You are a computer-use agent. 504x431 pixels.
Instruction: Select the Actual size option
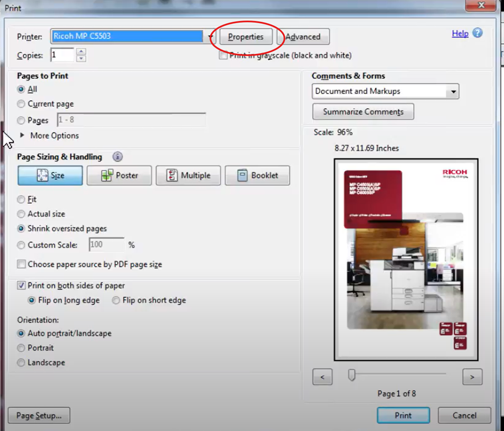pyautogui.click(x=21, y=214)
